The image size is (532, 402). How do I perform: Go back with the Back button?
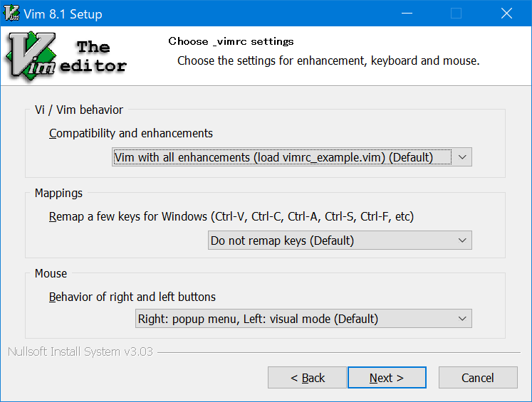307,378
